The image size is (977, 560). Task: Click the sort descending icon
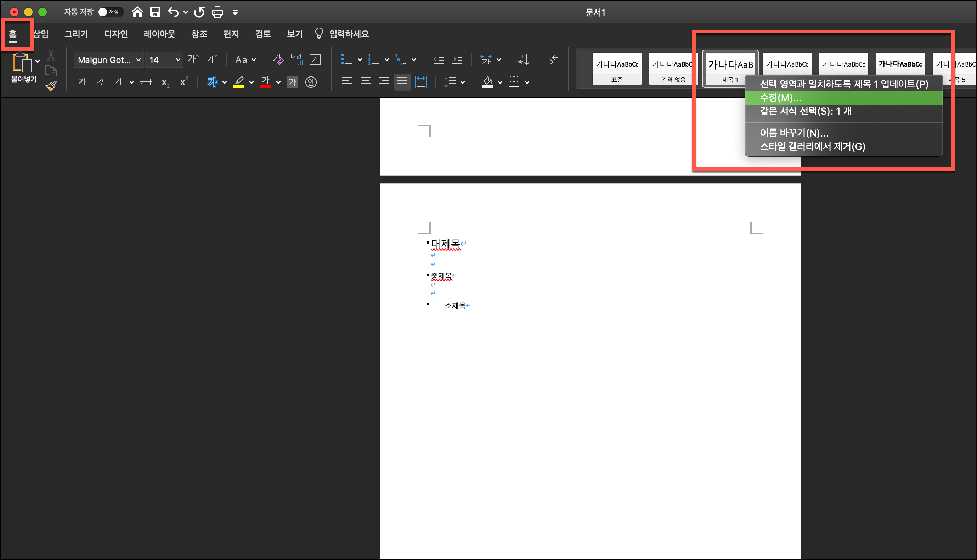[523, 59]
